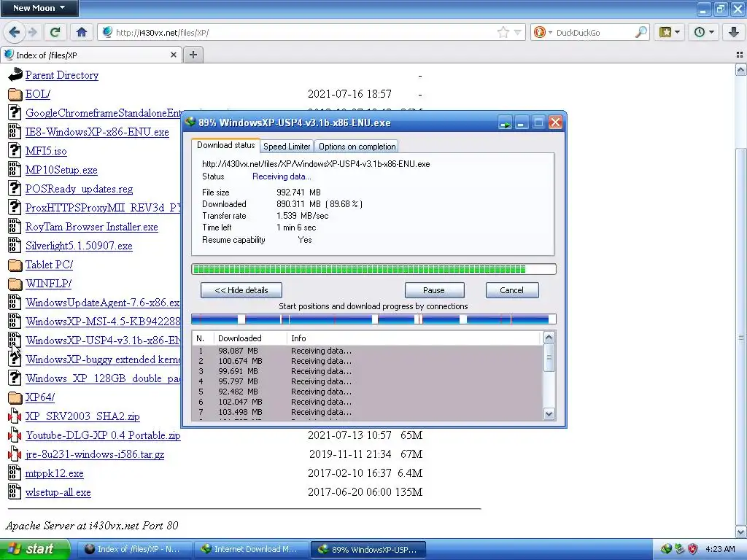Click the XP_SRV2003_SHA2.zip archive icon

point(15,416)
